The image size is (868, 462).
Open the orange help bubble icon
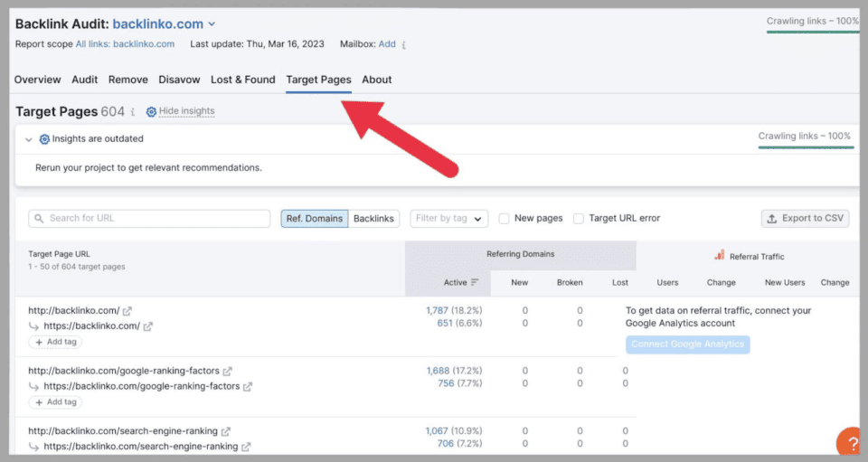850,443
